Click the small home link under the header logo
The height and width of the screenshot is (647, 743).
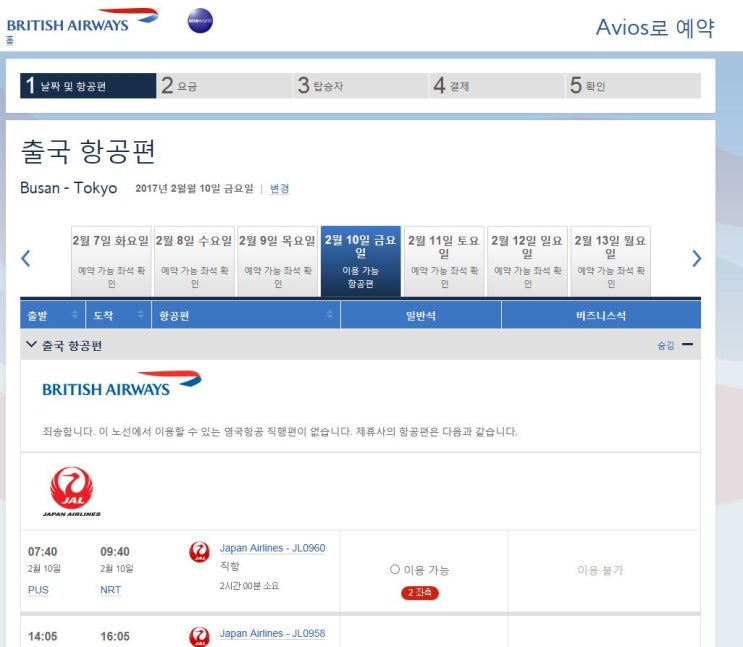coord(10,40)
